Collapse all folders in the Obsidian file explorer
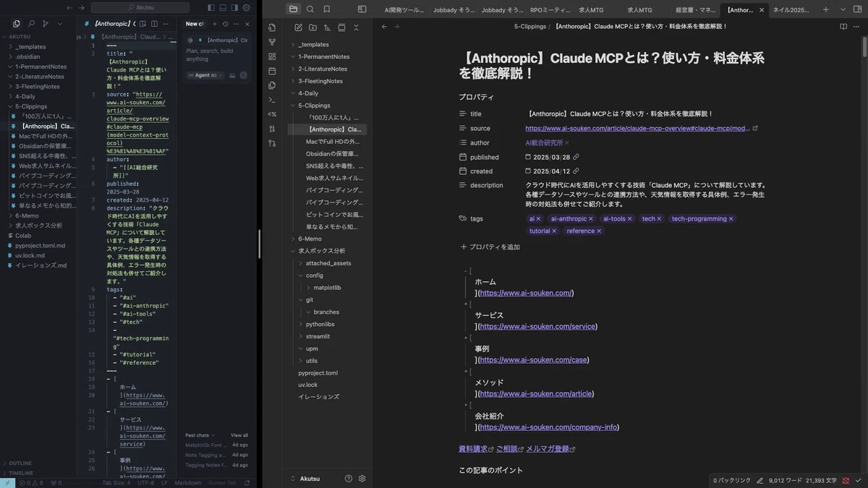This screenshot has height=488, width=868. pyautogui.click(x=356, y=27)
